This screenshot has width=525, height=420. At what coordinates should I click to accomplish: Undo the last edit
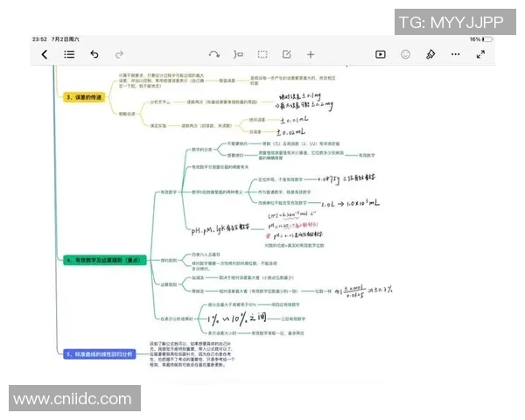[x=94, y=54]
